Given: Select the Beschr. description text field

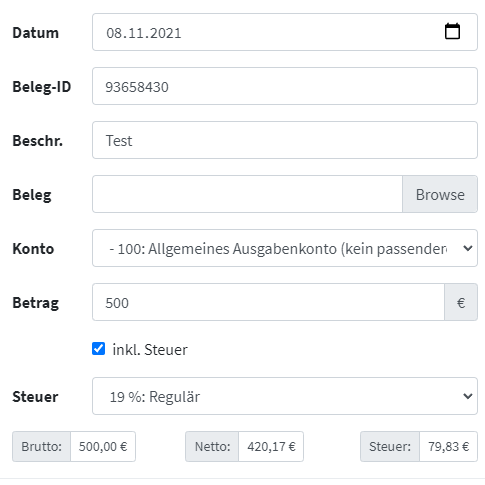Looking at the screenshot, I should tap(285, 140).
